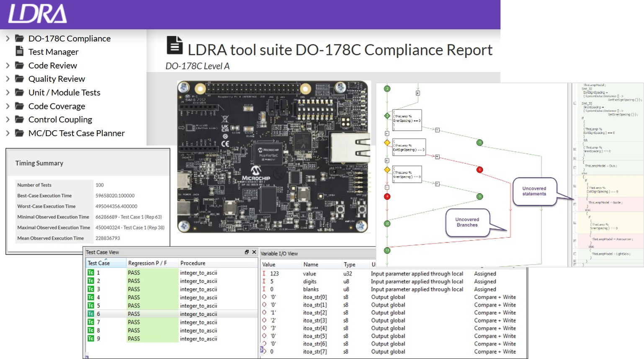This screenshot has height=359, width=644.
Task: Select the Quality Review tree label
Action: point(57,79)
